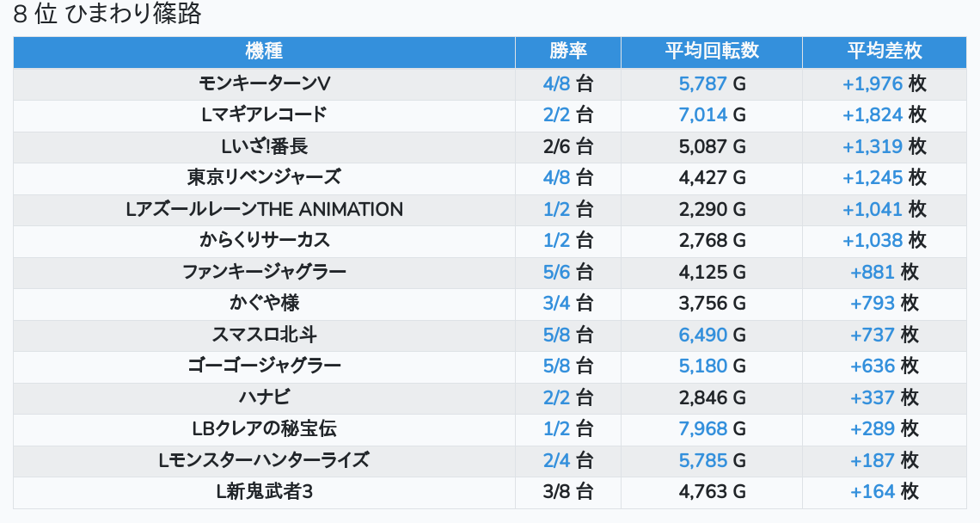Select the Lモンスターハンターライズ row name

pos(264,460)
